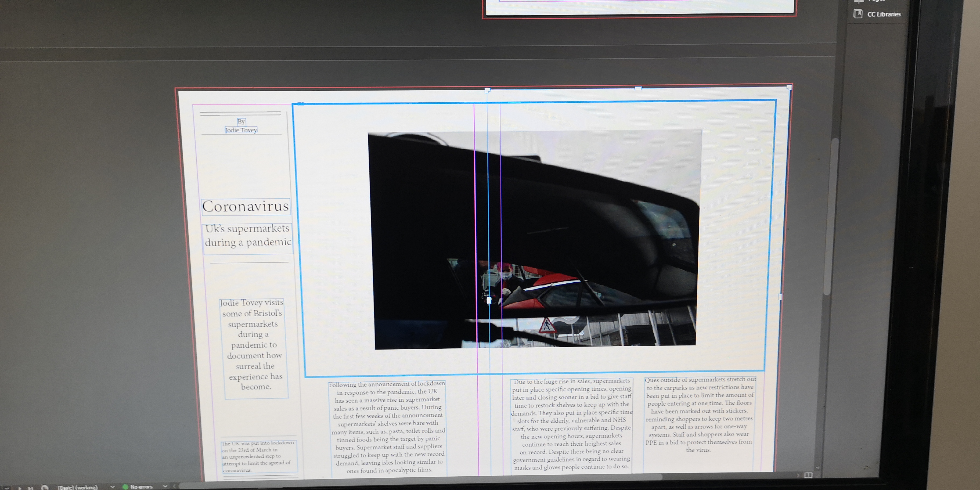Click horizontal scrollbar right arrow
Screen dimensions: 980x490
[x=798, y=475]
